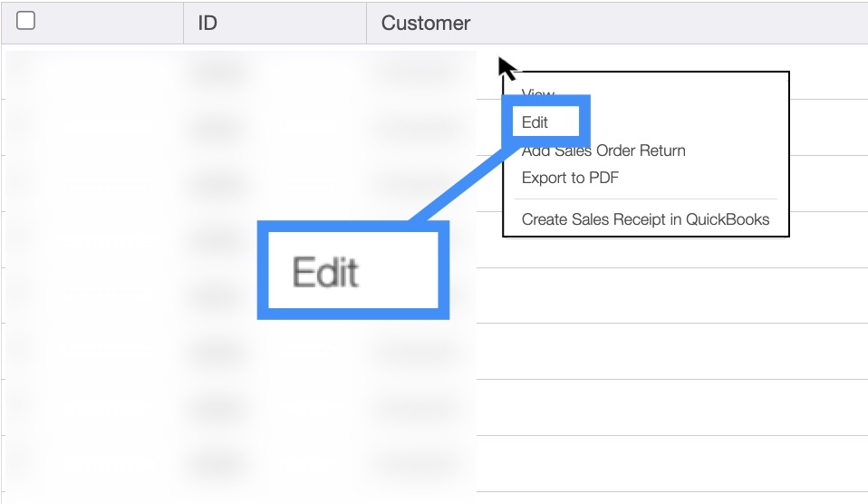Select Create Sales Receipt in QuickBooks

[x=645, y=219]
